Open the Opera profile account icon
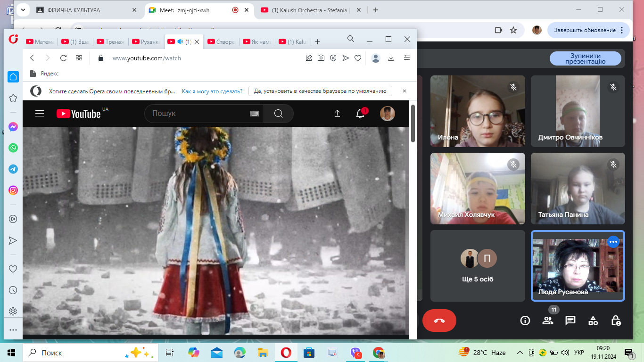This screenshot has height=362, width=644. [x=376, y=58]
